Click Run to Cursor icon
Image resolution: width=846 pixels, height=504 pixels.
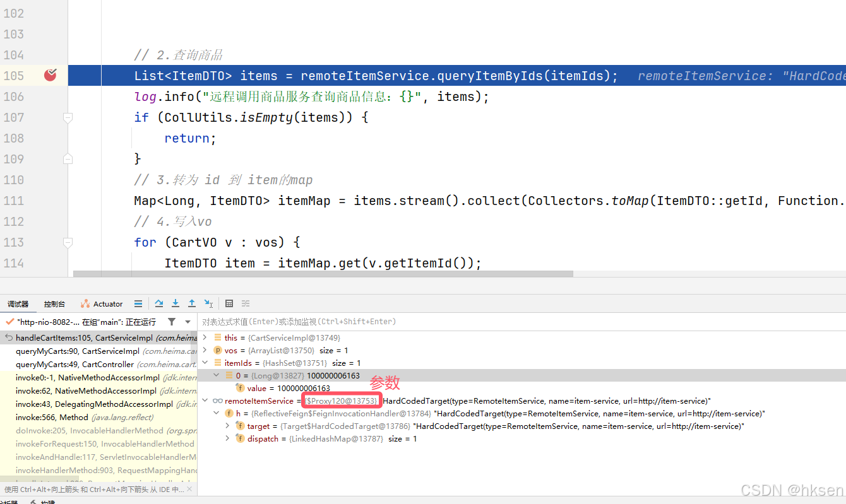tap(208, 303)
